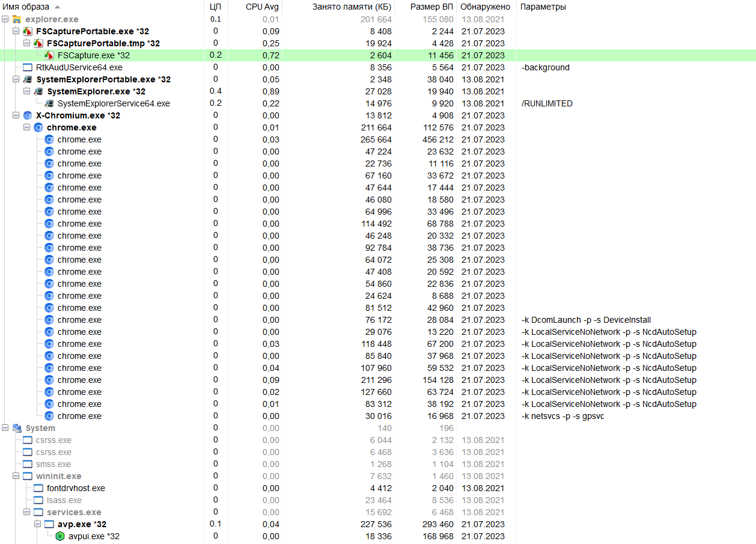756x544 pixels.
Task: Click the wininit.exe icon
Action: 28,476
